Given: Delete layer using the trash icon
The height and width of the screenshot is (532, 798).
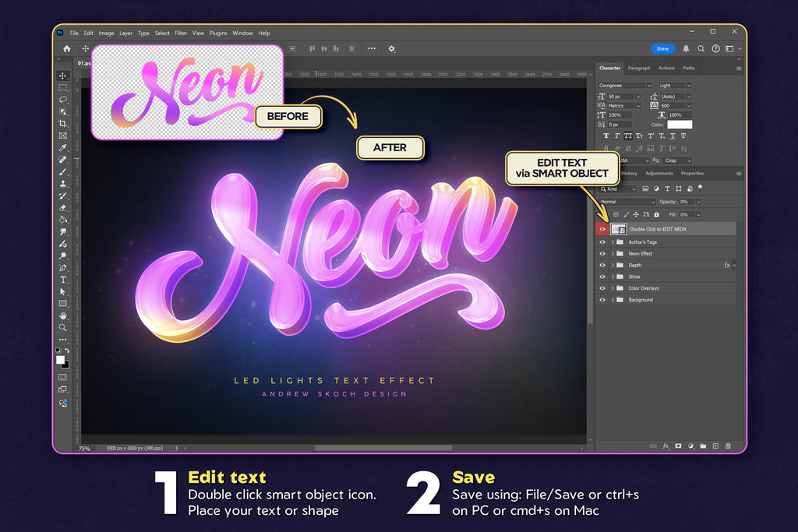Looking at the screenshot, I should tap(728, 446).
